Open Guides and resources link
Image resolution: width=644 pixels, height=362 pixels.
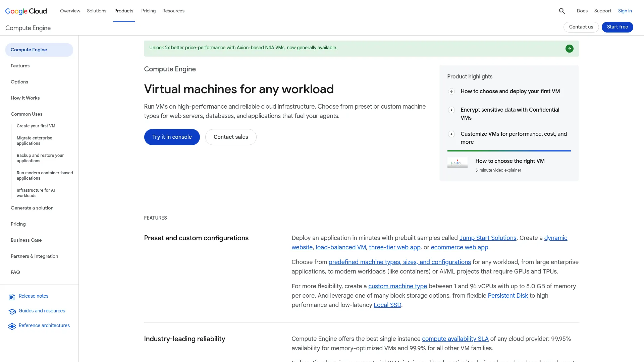tap(42, 311)
